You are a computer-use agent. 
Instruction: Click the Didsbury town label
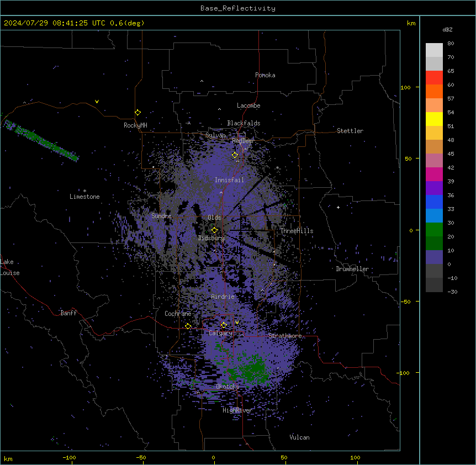211,238
